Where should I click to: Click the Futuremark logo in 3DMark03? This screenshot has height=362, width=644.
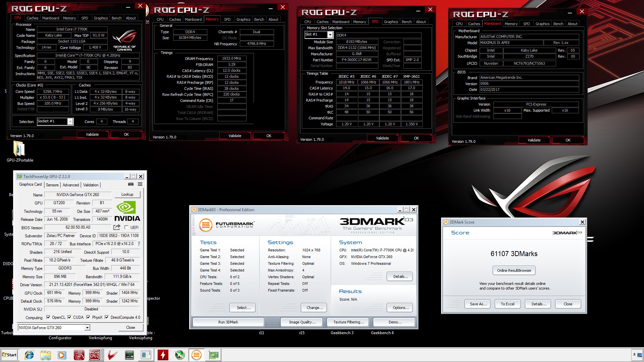[x=227, y=225]
